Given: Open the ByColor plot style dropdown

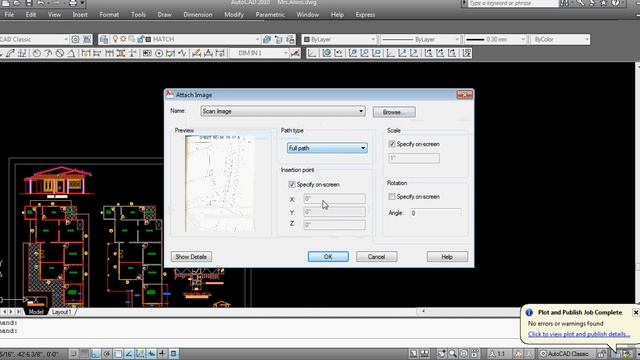Looking at the screenshot, I should point(560,40).
